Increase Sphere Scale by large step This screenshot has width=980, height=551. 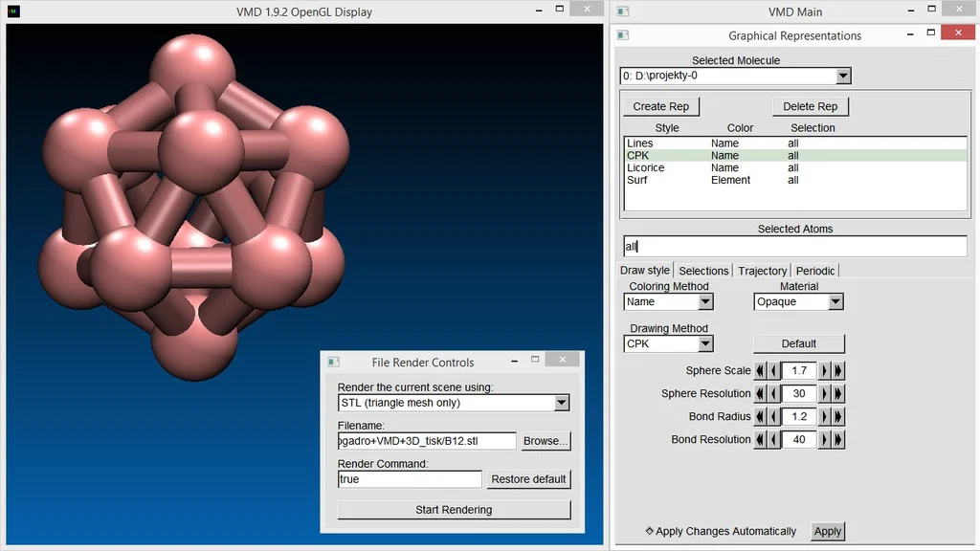(838, 370)
